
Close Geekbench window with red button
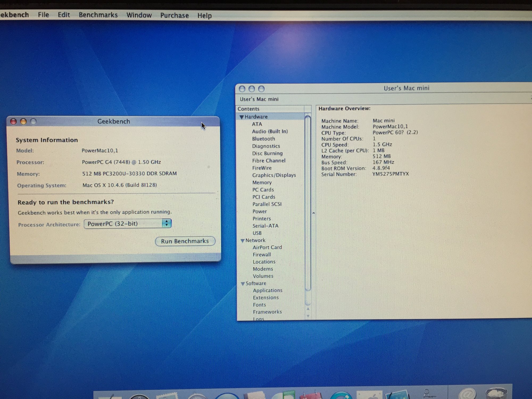(x=13, y=122)
